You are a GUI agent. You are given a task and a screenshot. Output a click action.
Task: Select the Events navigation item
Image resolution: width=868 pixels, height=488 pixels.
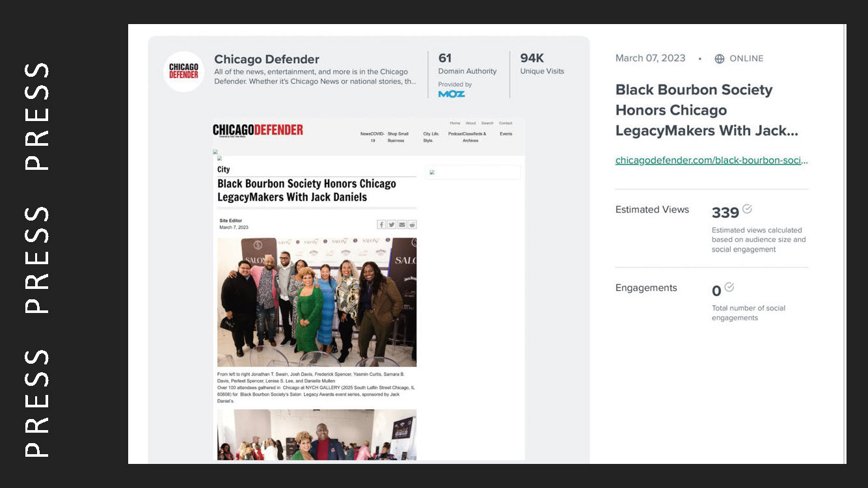click(506, 134)
